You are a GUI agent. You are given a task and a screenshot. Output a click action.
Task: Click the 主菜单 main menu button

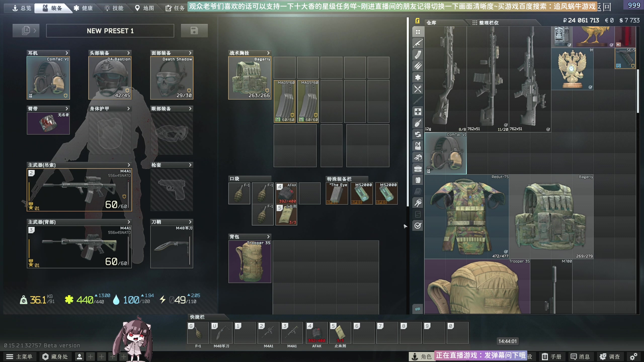pyautogui.click(x=20, y=356)
